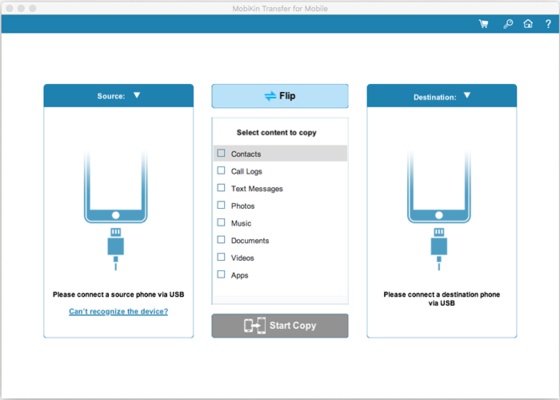Close the window with the first title-bar button
Screen dimensions: 560x400
10,8
